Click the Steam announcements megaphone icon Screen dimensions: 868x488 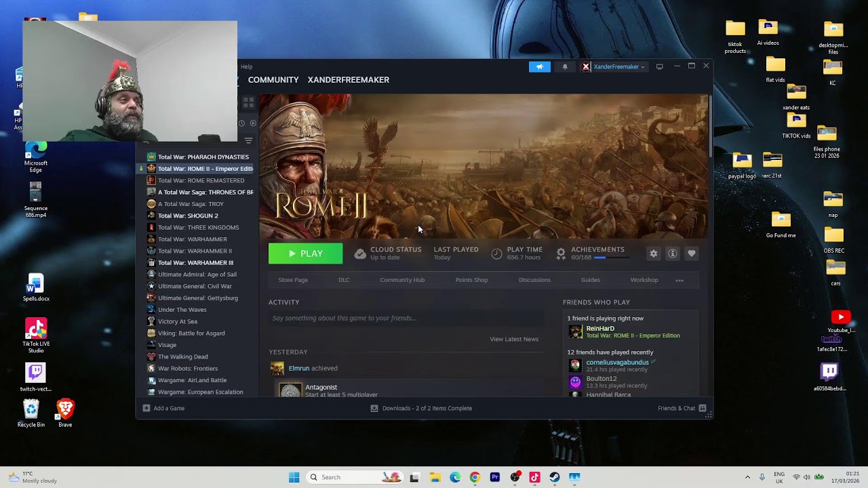point(539,66)
